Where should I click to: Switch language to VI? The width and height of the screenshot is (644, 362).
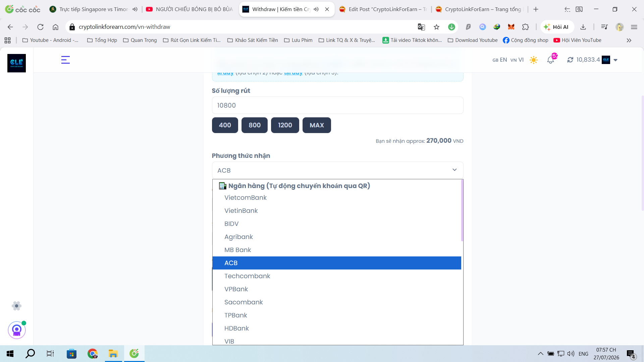click(517, 60)
